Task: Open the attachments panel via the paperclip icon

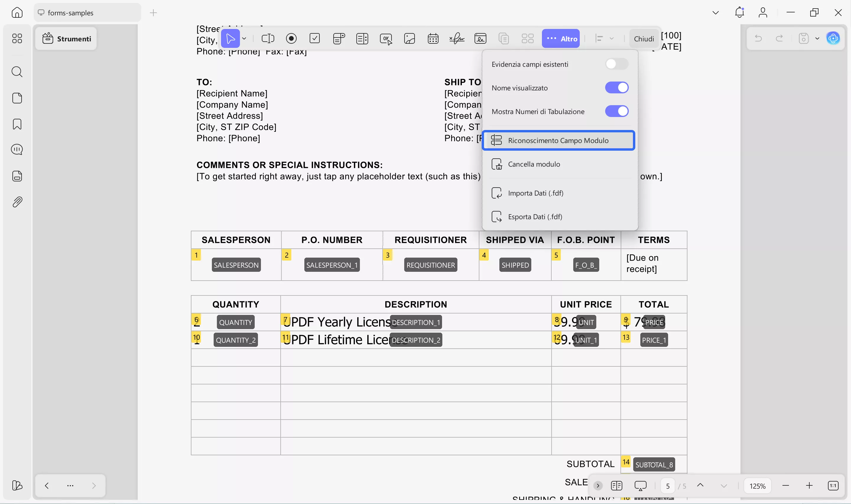Action: point(17,202)
